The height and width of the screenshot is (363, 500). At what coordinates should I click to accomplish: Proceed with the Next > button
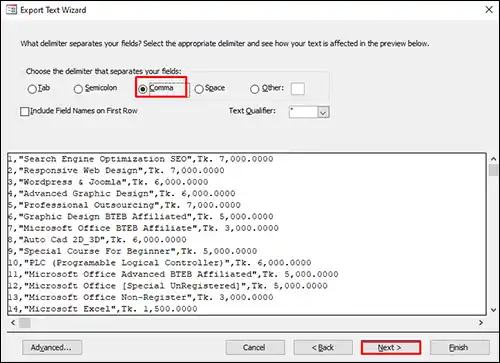(391, 347)
